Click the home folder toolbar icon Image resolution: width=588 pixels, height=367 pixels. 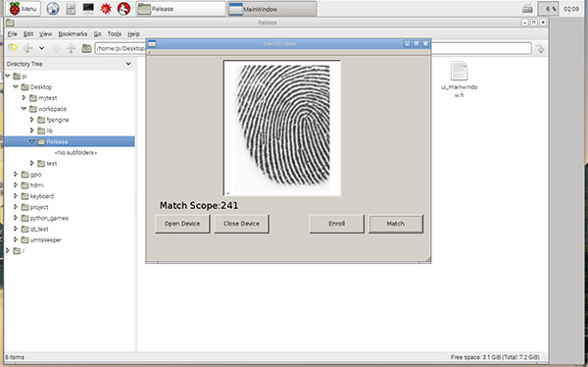[86, 48]
